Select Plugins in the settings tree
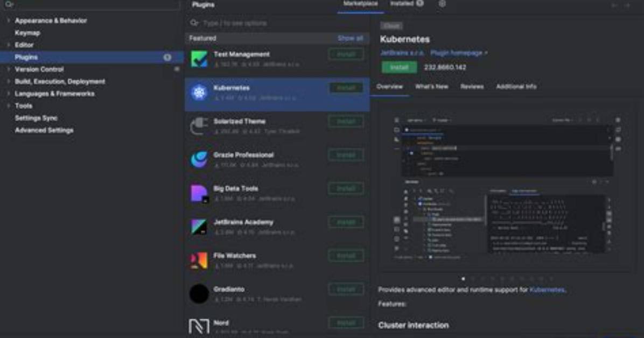644x338 pixels. 92,57
